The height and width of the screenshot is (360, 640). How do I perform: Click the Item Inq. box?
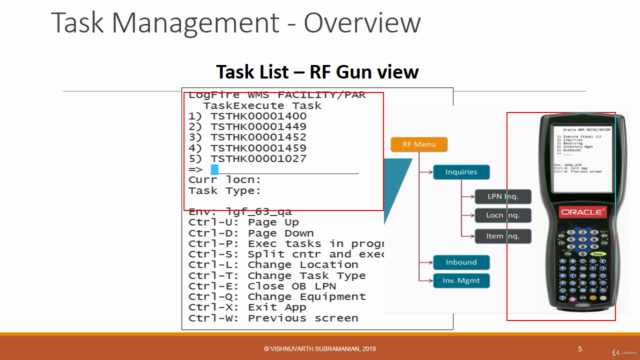pyautogui.click(x=503, y=236)
